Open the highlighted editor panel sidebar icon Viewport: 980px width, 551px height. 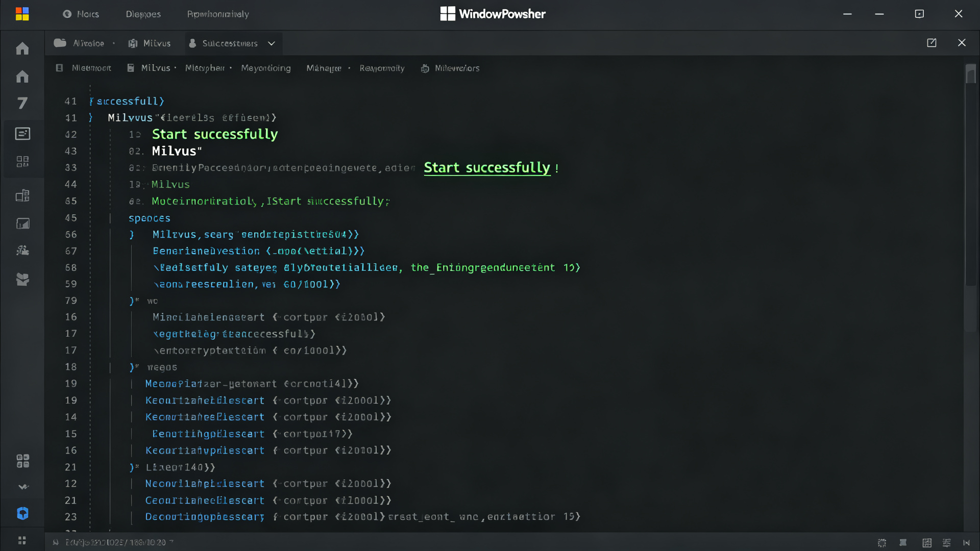(x=22, y=134)
